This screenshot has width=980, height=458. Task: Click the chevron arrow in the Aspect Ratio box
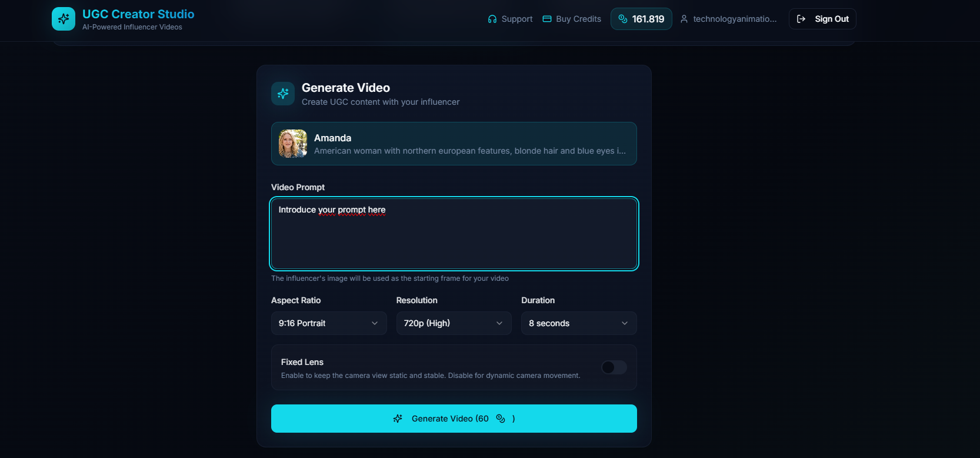[x=375, y=323]
